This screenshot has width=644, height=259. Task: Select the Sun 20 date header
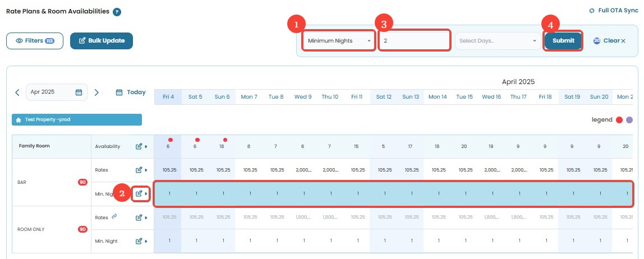(599, 97)
